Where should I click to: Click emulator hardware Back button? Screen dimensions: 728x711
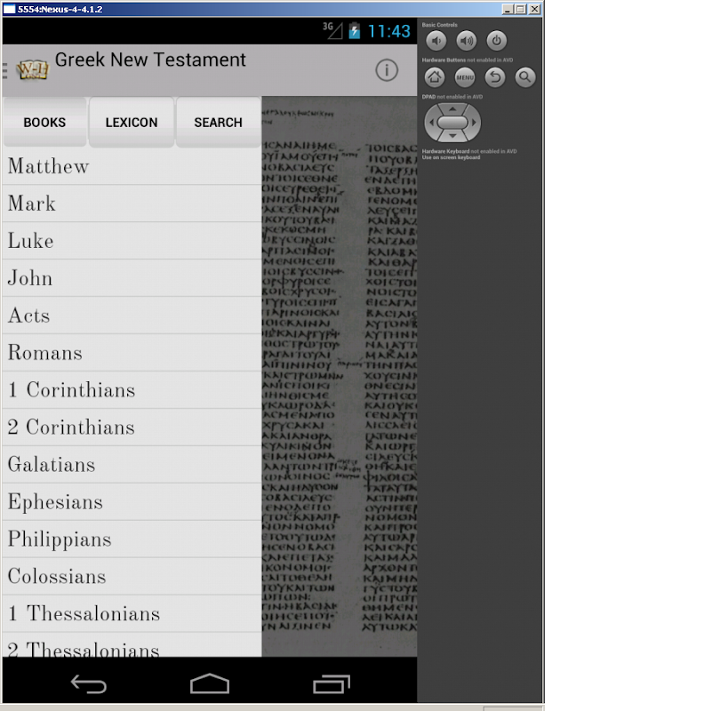[495, 77]
